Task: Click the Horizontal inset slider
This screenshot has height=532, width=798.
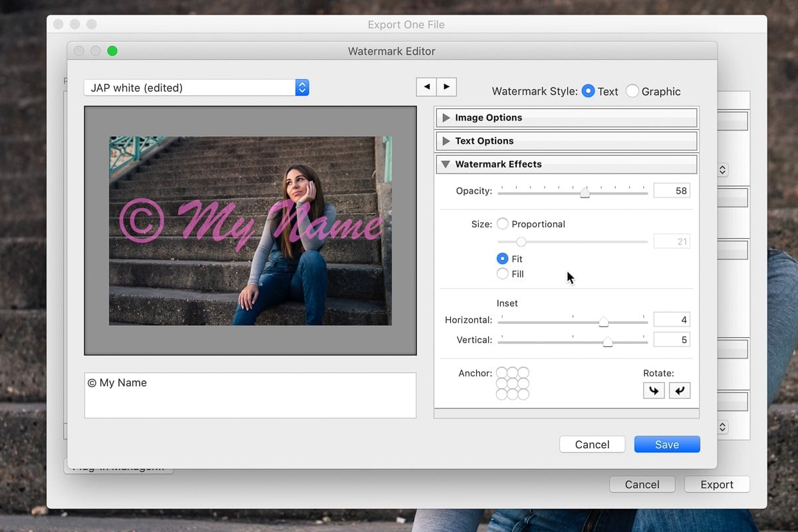Action: point(573,322)
